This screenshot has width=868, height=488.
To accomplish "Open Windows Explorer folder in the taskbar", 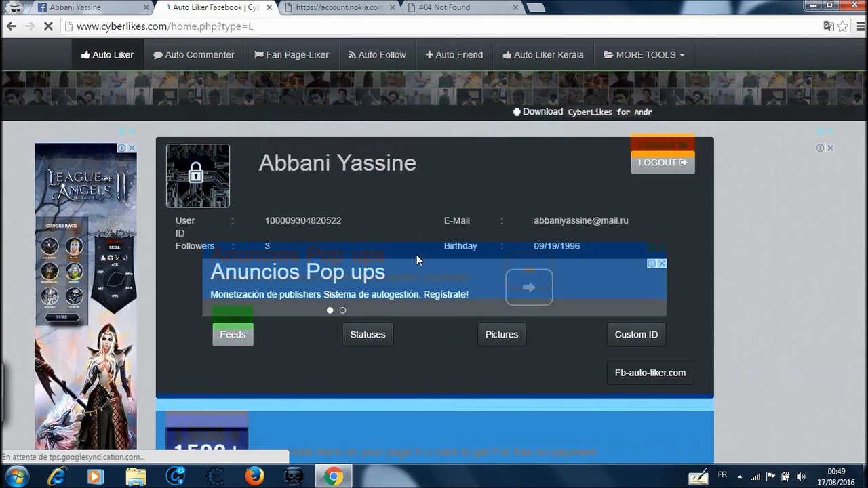I will [x=136, y=476].
